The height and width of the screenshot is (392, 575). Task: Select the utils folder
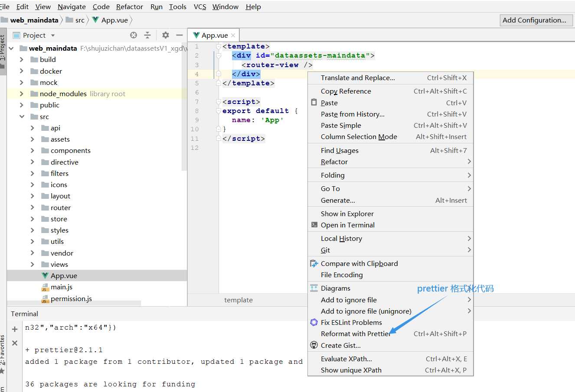point(57,241)
